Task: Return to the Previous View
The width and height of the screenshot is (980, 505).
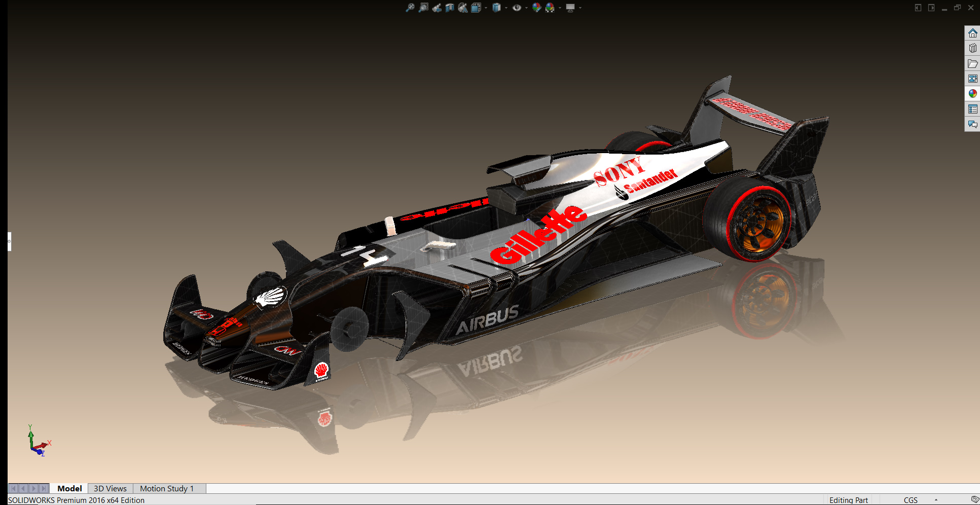Action: pos(437,8)
